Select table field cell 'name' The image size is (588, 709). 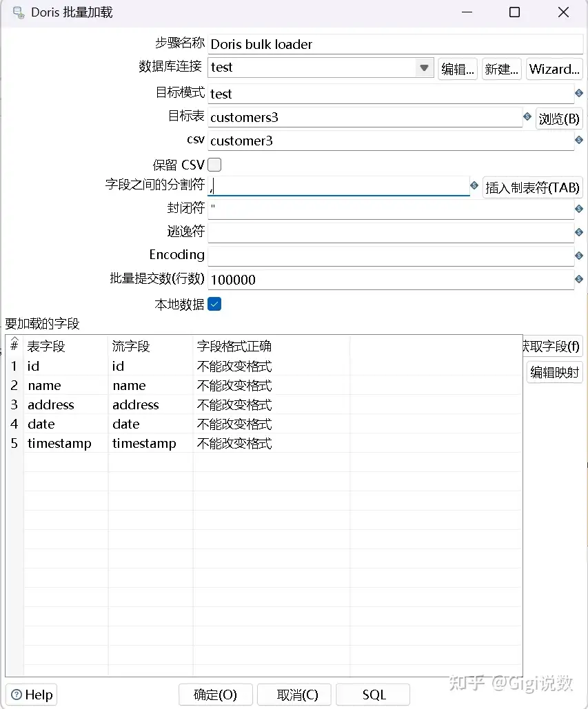(x=65, y=386)
